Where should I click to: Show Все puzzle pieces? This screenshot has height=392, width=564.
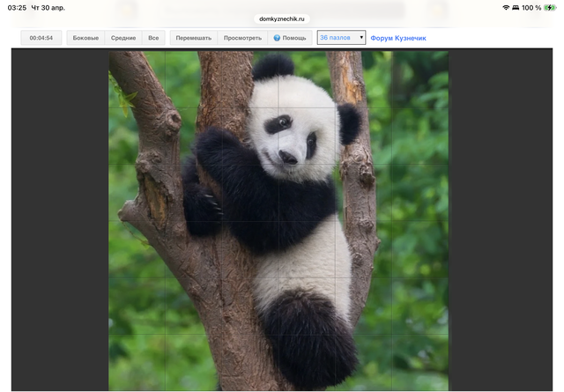[153, 39]
